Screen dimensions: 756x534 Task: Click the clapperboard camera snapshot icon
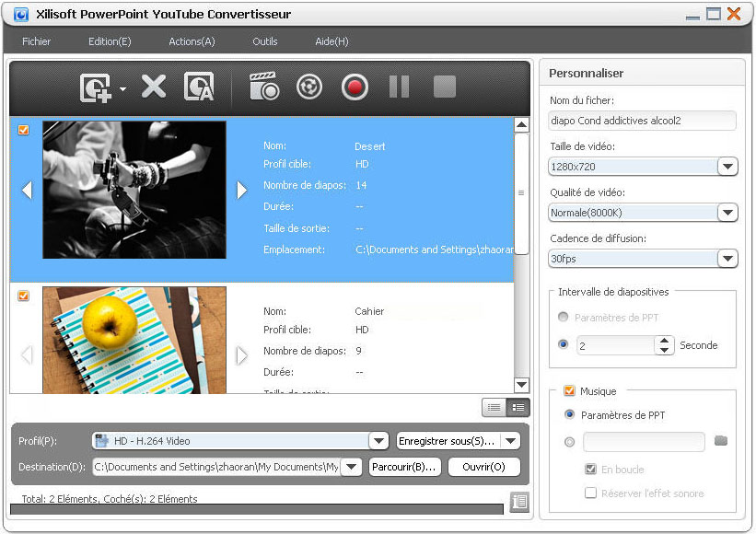263,87
